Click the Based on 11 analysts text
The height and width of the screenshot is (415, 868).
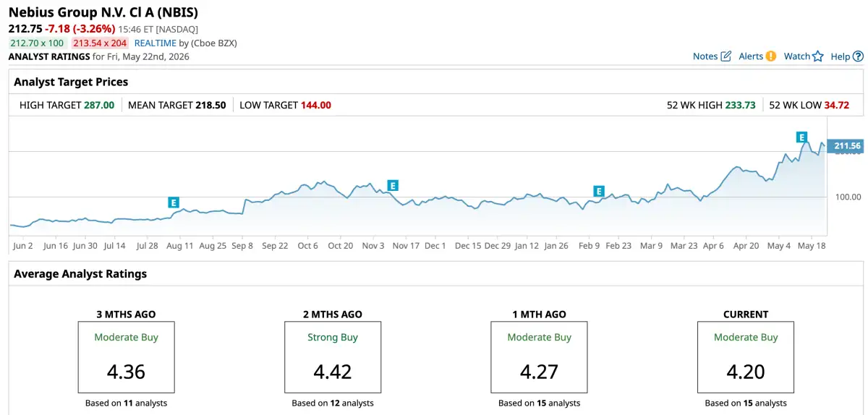pos(126,403)
